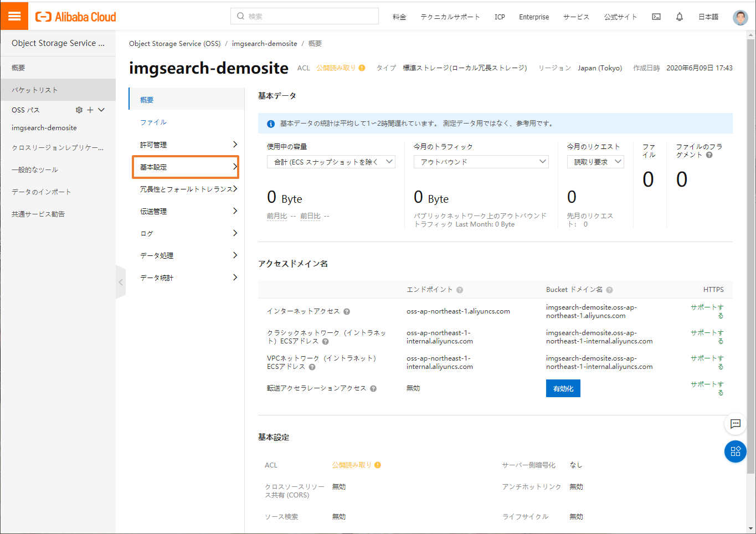Click imgsearch-demosite breadcrumb link
Screen dimensions: 756x534
pyautogui.click(x=264, y=43)
